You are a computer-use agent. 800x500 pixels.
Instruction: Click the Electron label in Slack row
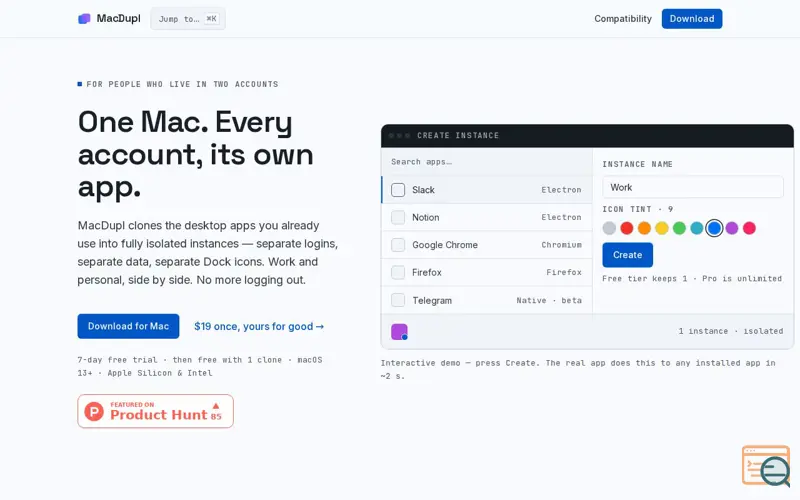click(x=561, y=190)
